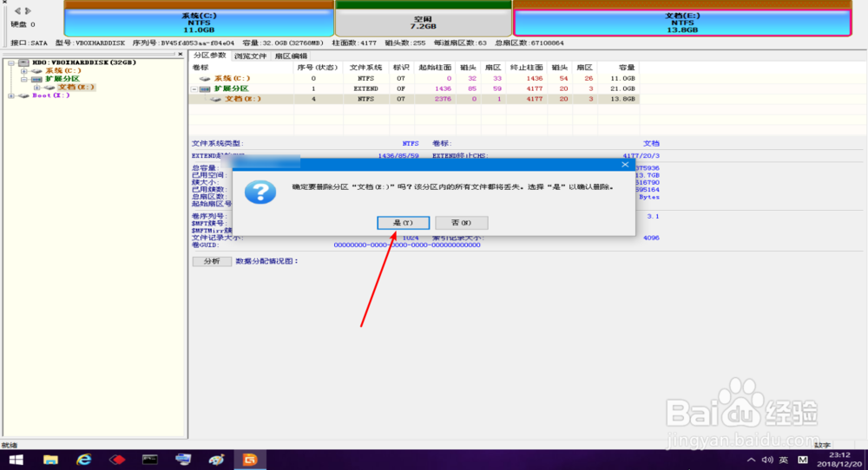Confirm deletion with the 是(Y) button
Image resolution: width=868 pixels, height=470 pixels.
tap(403, 222)
